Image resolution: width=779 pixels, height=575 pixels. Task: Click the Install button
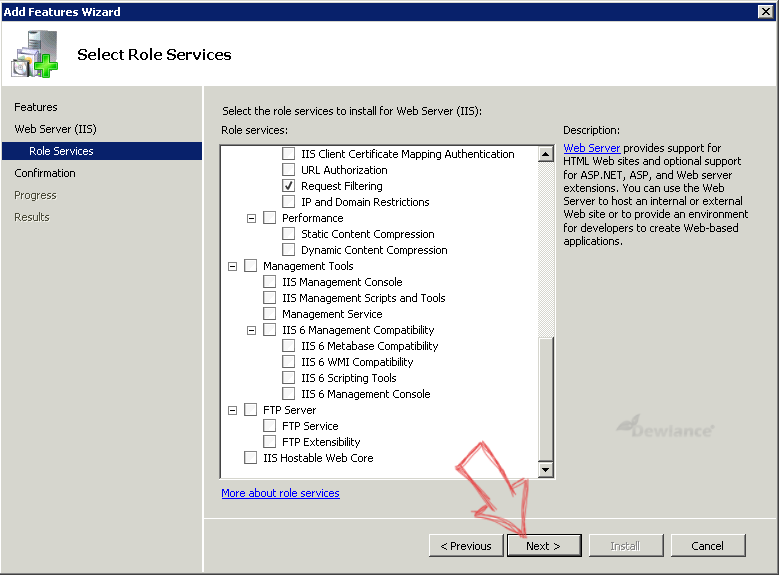626,546
